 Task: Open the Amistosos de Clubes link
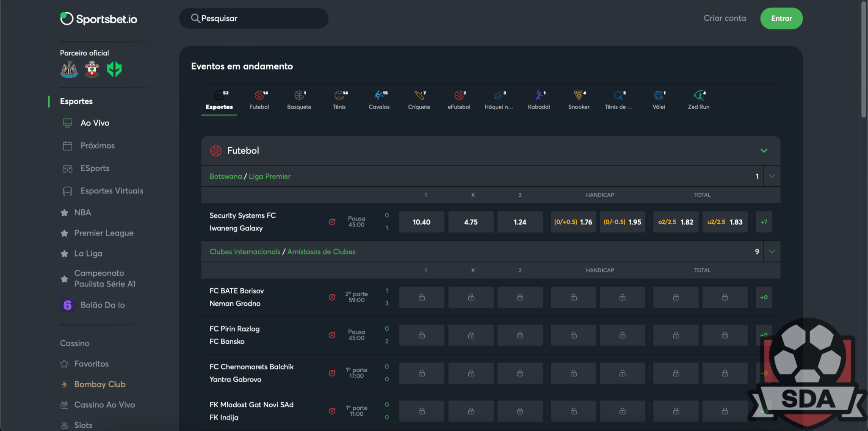[x=321, y=251]
